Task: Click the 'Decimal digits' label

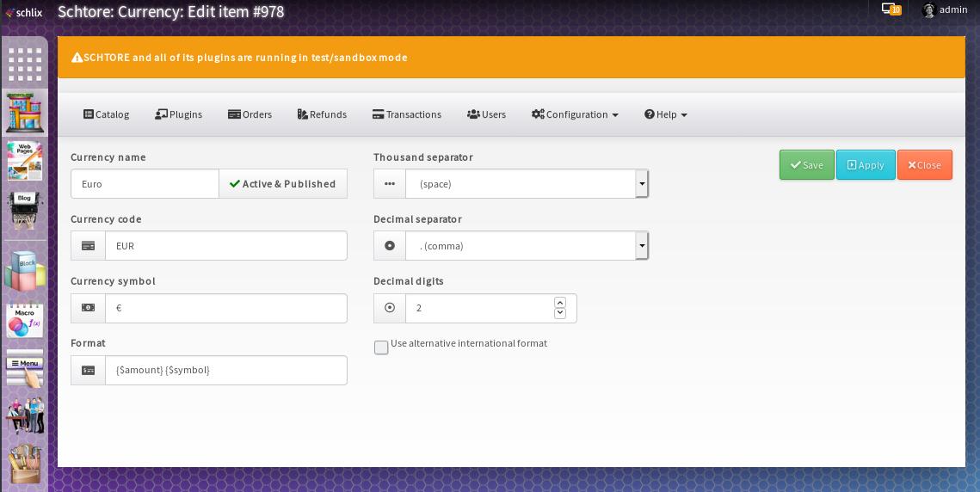Action: tap(409, 280)
